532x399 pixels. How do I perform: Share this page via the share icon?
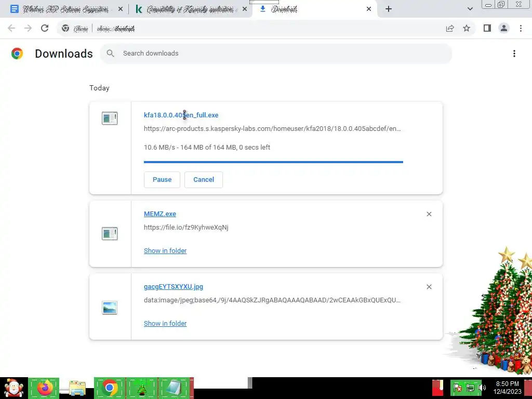pos(450,28)
